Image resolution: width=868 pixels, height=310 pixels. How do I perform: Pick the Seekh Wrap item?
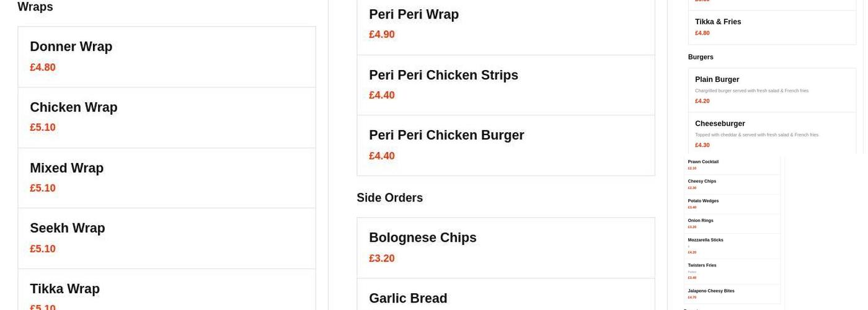(166, 238)
